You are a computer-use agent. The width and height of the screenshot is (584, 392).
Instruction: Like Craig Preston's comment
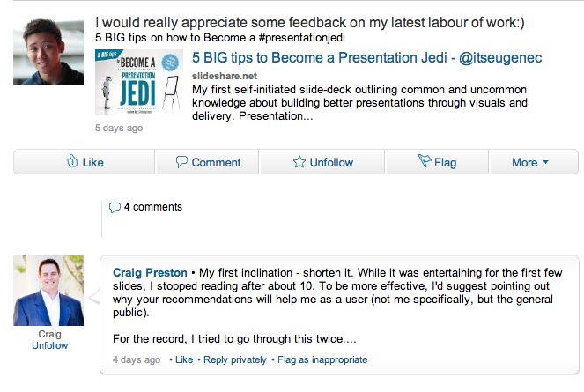tap(184, 359)
